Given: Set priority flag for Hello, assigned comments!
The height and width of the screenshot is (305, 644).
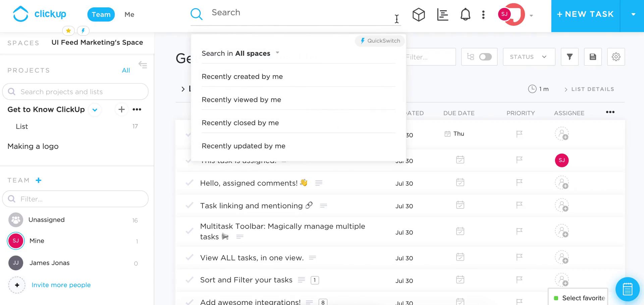Looking at the screenshot, I should click(519, 183).
